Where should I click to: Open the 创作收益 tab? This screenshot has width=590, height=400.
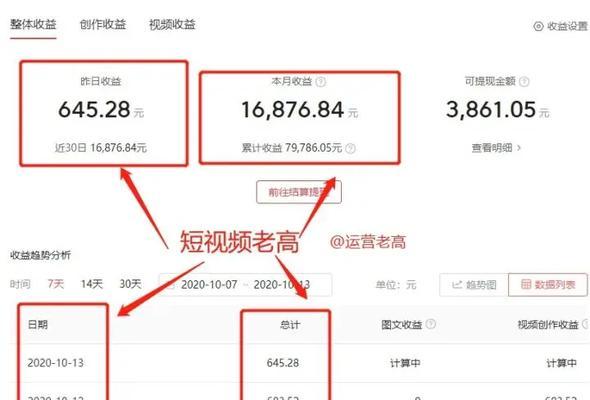click(103, 24)
